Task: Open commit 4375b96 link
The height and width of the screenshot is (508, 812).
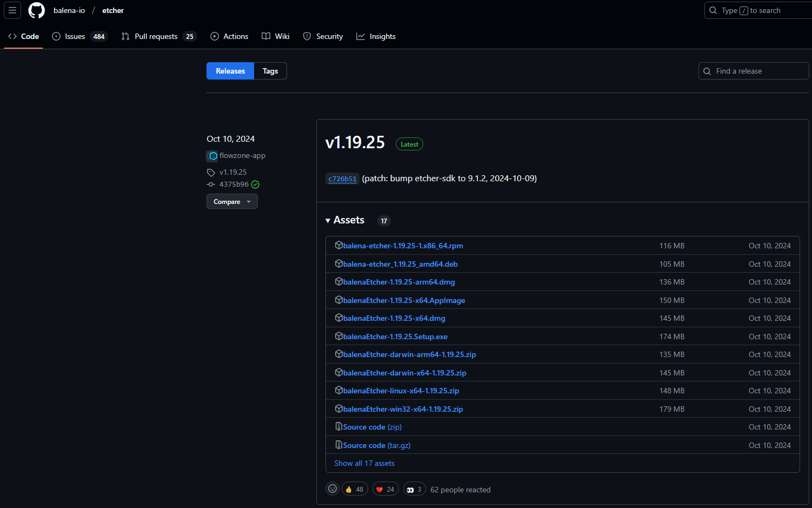Action: (x=234, y=184)
